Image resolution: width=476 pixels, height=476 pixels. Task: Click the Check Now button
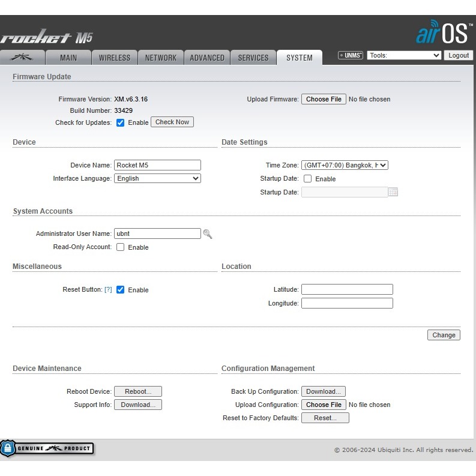coord(172,122)
